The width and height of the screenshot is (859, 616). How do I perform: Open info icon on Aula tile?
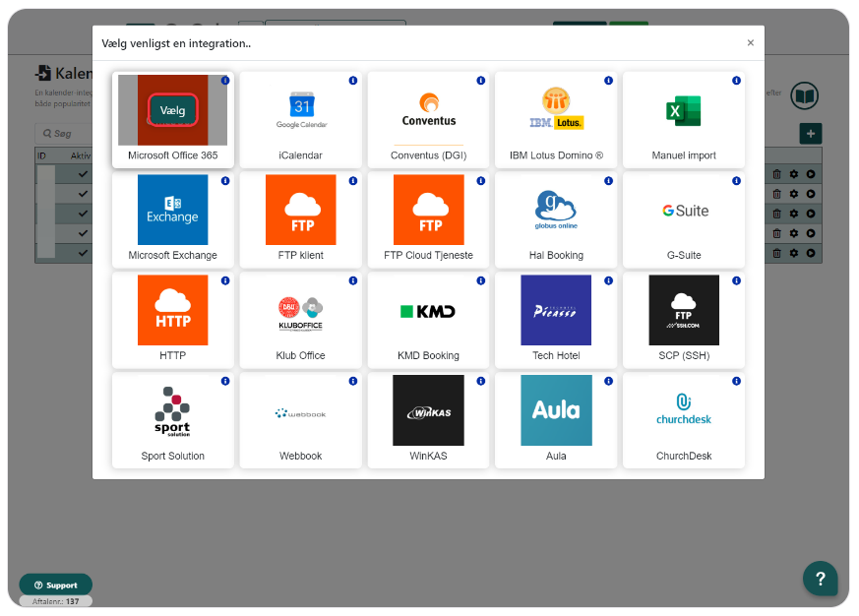point(608,381)
